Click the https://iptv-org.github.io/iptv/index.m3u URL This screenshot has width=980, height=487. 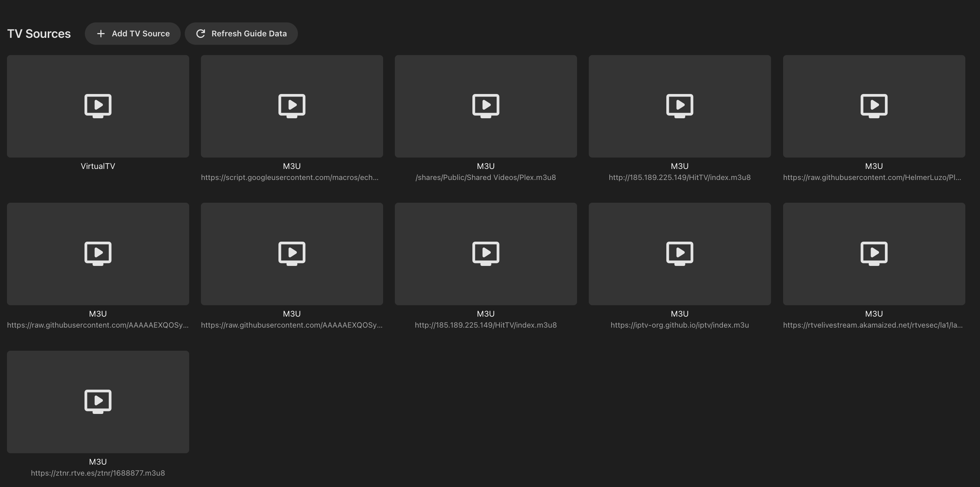tap(680, 325)
